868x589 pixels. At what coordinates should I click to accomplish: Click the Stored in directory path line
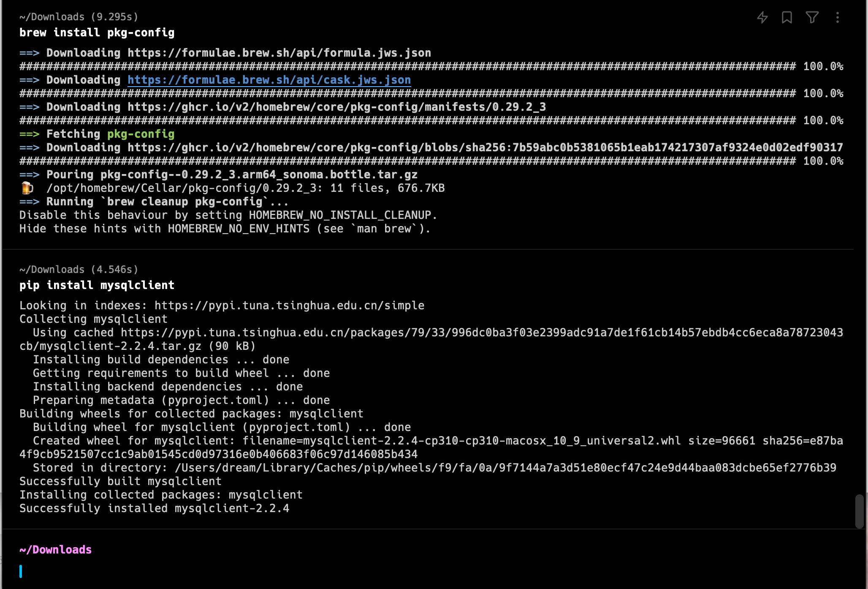coord(435,468)
